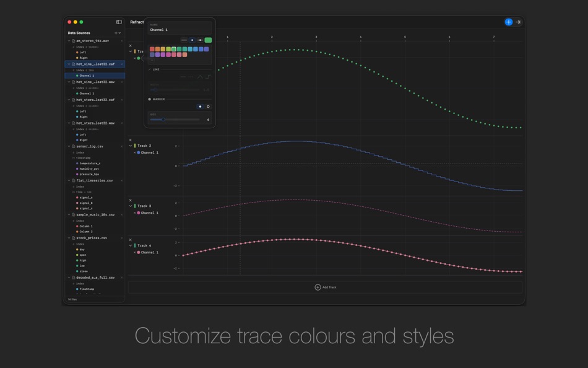
Task: Collapse the stock_prices.csv node
Action: [69, 238]
